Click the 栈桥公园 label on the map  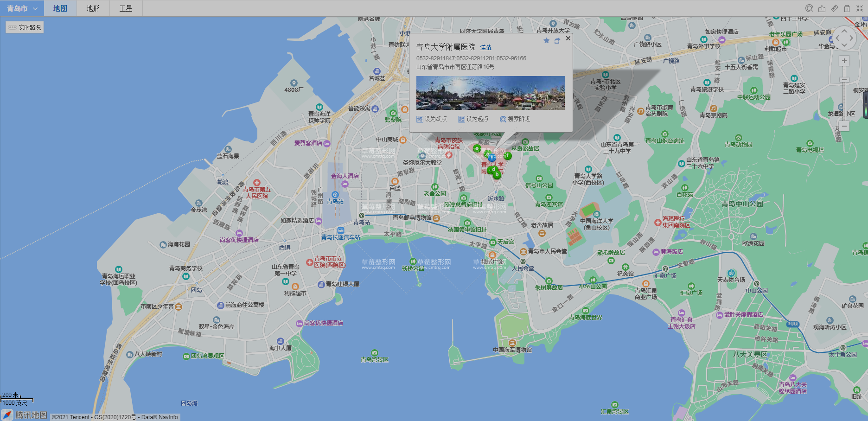[413, 268]
